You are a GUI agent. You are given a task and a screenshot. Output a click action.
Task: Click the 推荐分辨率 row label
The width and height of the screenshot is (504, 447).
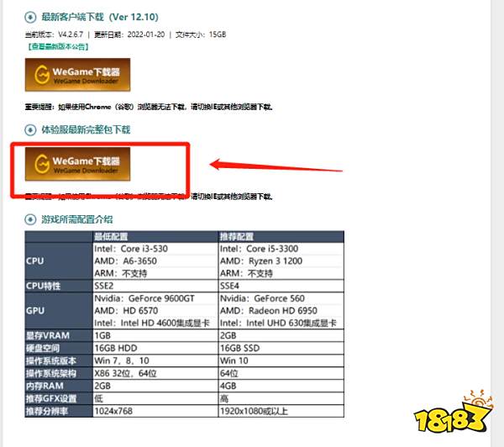click(59, 412)
